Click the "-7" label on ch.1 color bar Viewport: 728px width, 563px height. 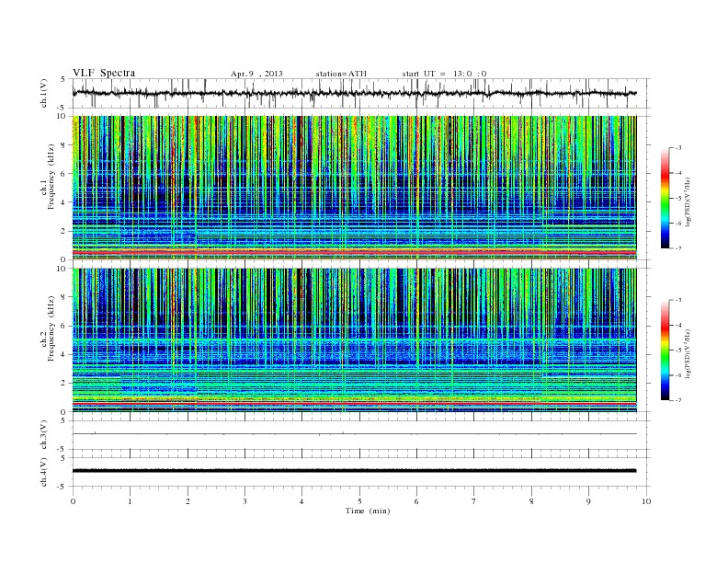[x=678, y=248]
